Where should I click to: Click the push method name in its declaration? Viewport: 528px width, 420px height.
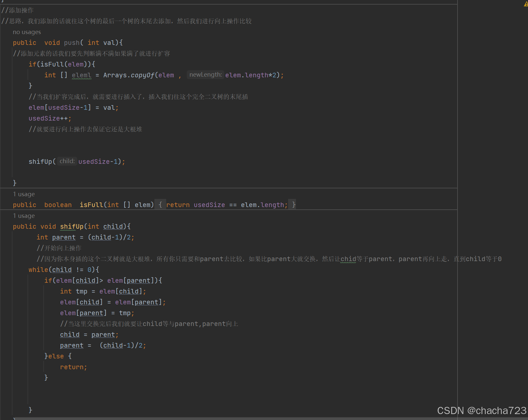[x=72, y=43]
